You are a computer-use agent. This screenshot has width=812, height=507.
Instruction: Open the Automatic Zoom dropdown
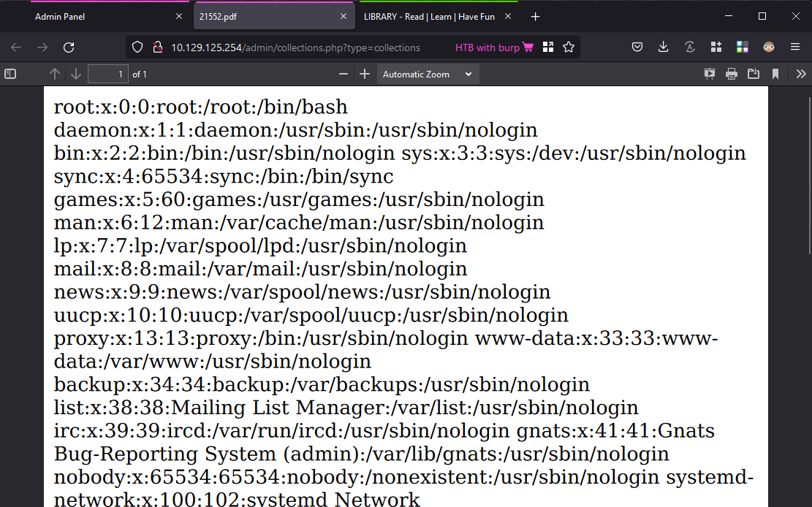pyautogui.click(x=428, y=74)
